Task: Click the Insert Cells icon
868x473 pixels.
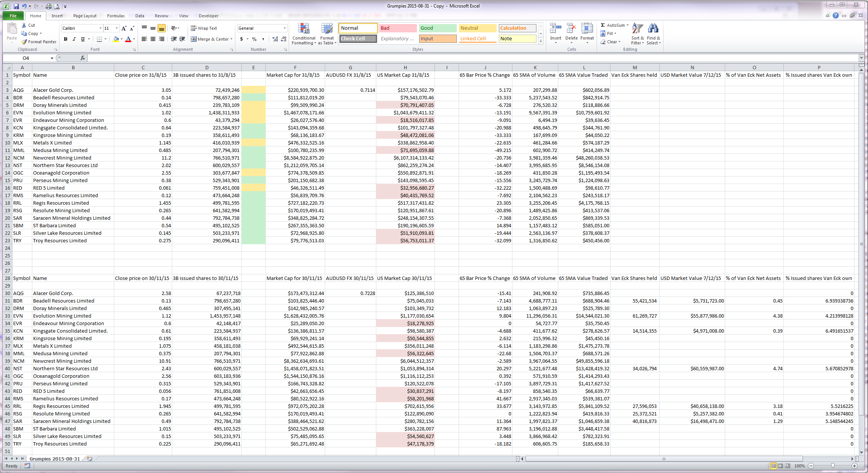Action: [x=556, y=29]
